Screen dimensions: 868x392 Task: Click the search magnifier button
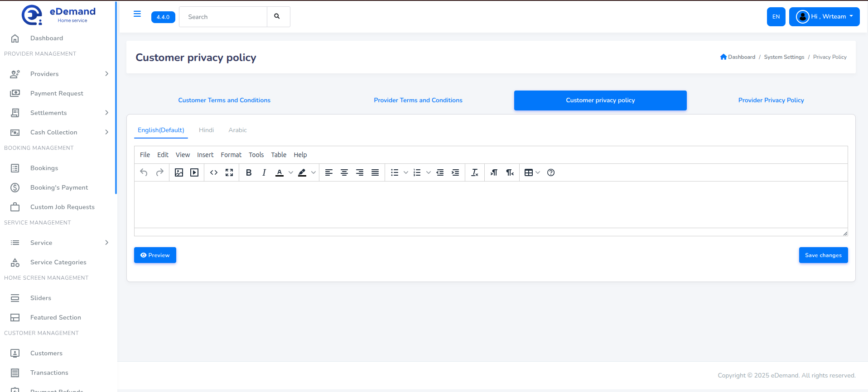278,17
